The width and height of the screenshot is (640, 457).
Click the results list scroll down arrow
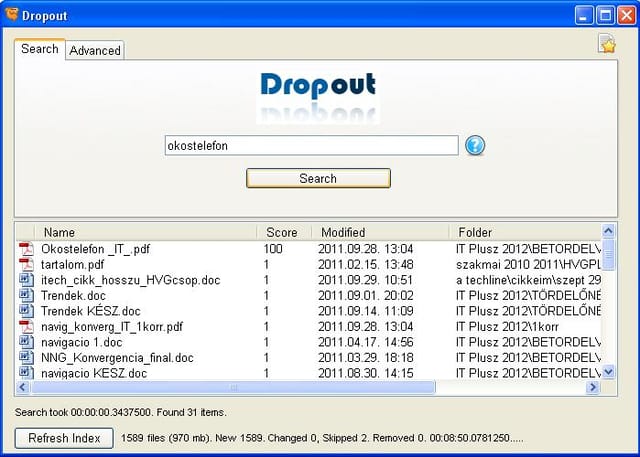click(608, 372)
